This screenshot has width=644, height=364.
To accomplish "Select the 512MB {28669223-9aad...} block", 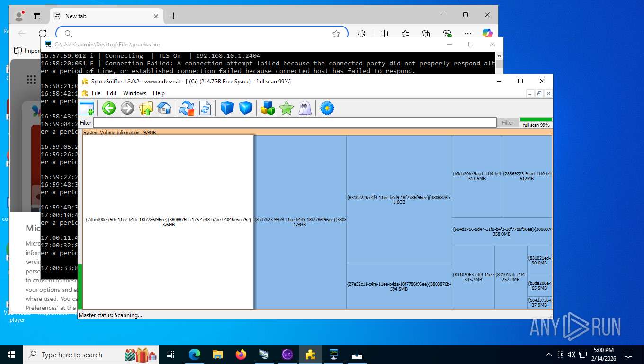I will point(527,176).
